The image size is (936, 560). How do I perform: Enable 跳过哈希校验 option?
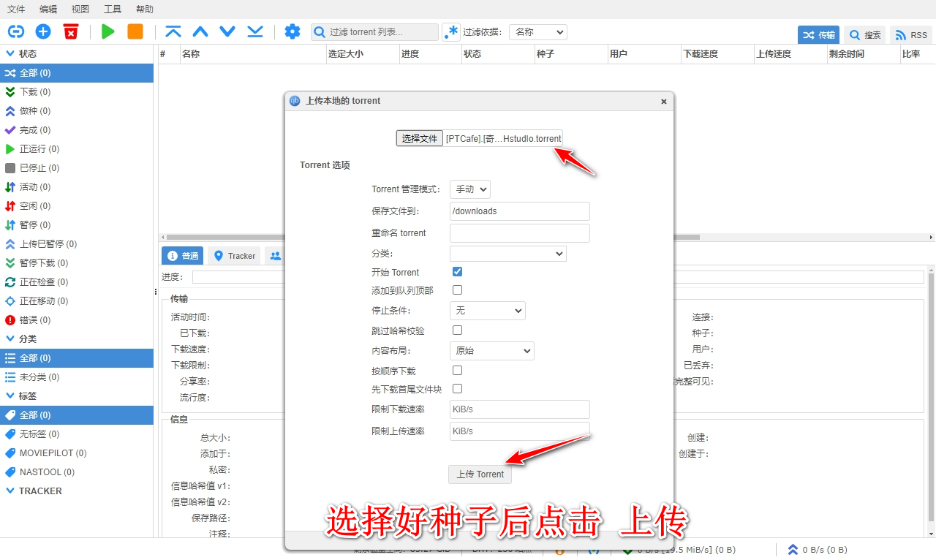click(456, 330)
